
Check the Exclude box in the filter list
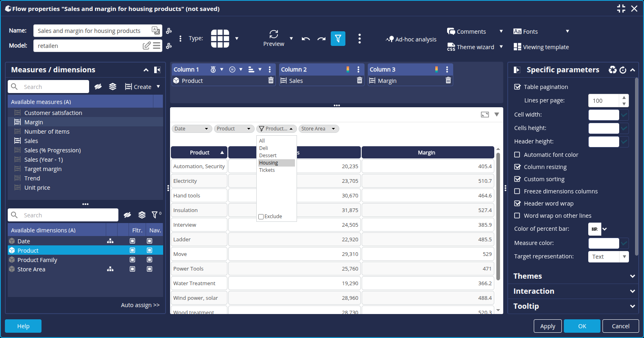point(261,217)
